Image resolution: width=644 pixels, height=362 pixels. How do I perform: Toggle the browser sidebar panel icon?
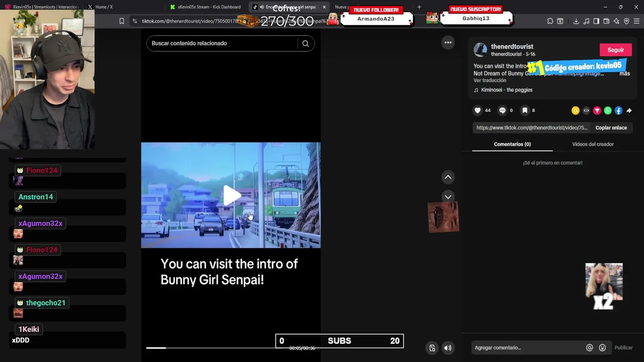[x=596, y=21]
